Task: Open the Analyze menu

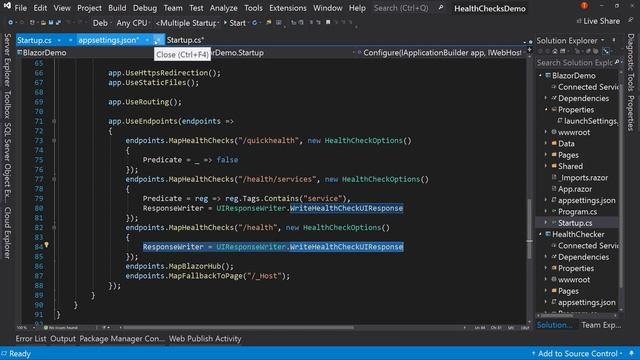Action: [x=223, y=8]
